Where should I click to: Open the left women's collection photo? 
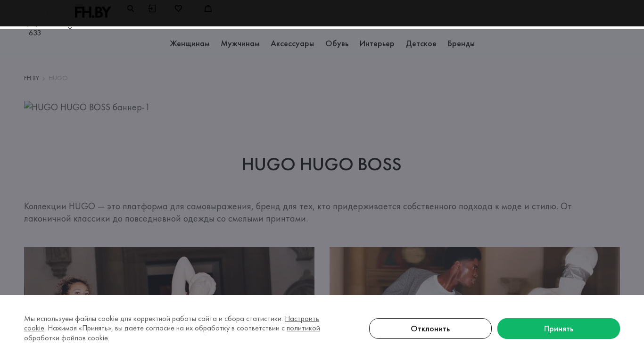coord(169,271)
